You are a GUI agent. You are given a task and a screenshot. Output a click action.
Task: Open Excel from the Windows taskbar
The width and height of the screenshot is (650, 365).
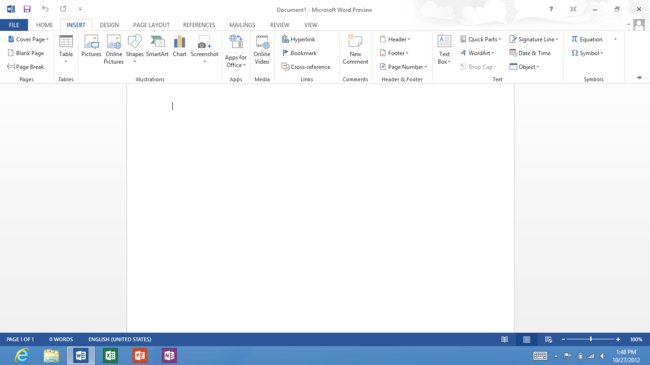point(110,355)
